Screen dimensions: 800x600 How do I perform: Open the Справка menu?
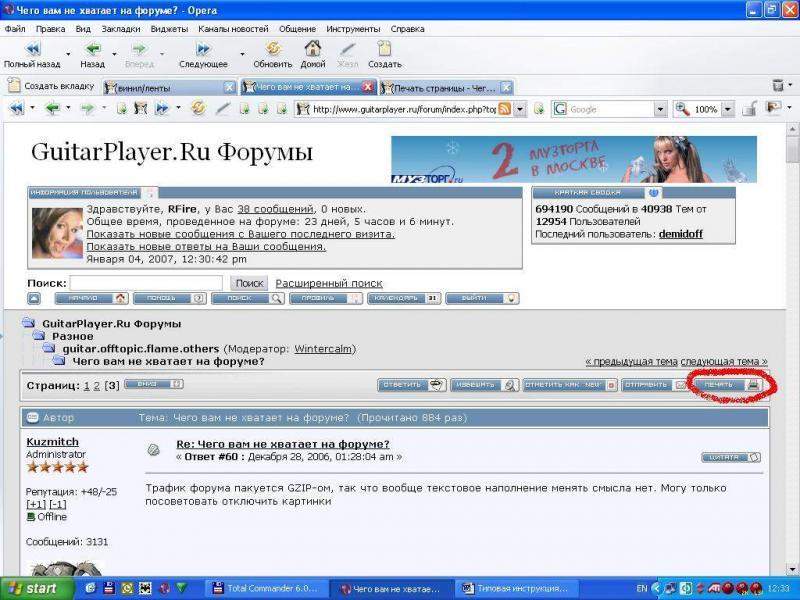coord(408,29)
